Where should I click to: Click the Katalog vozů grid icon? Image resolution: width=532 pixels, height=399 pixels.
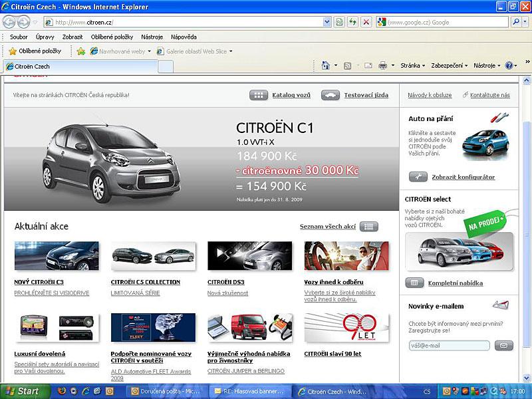click(x=259, y=95)
